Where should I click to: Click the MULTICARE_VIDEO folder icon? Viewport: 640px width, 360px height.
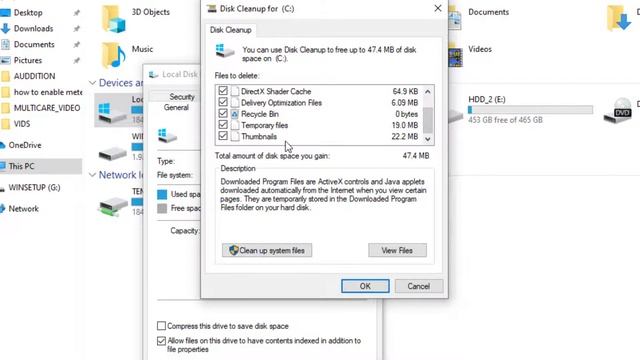click(x=6, y=108)
